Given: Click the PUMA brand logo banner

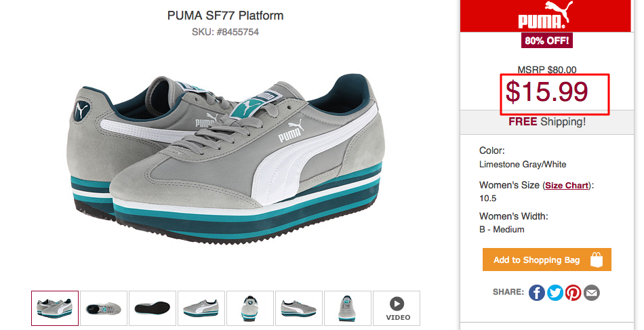Looking at the screenshot, I should point(546,16).
